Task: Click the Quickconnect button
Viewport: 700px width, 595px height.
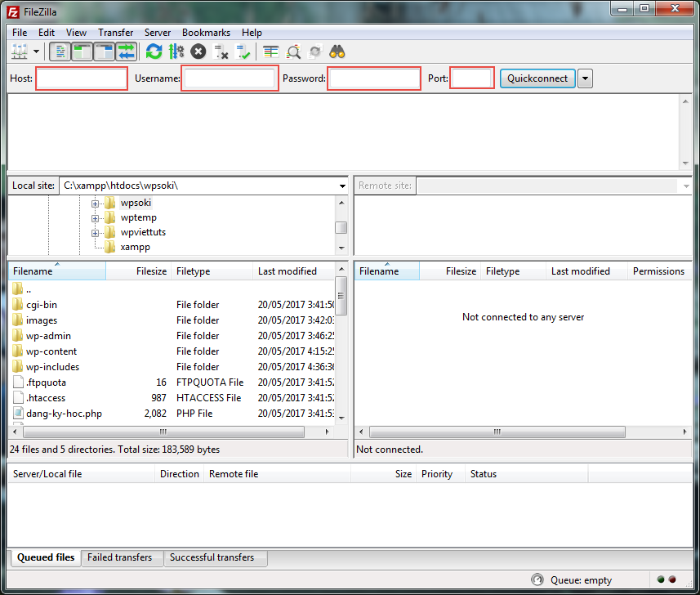Action: pyautogui.click(x=537, y=78)
